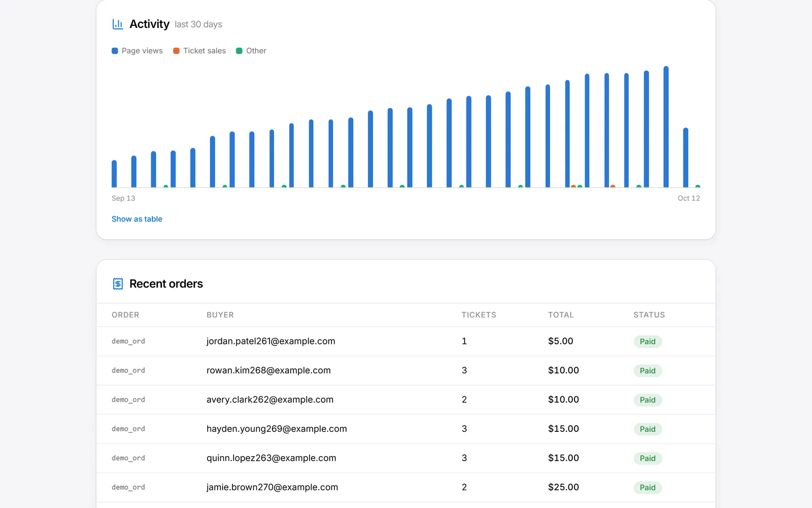This screenshot has height=508, width=812.
Task: Click the ORDER column header
Action: [x=125, y=315]
